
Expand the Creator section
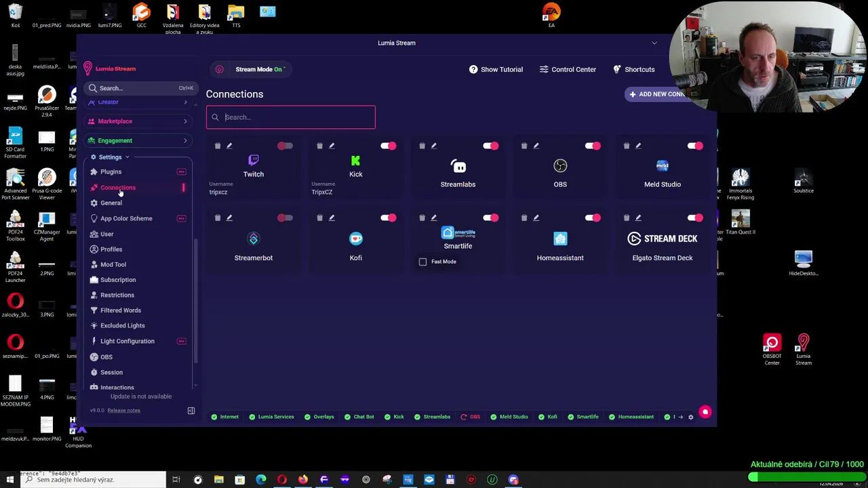coord(138,102)
